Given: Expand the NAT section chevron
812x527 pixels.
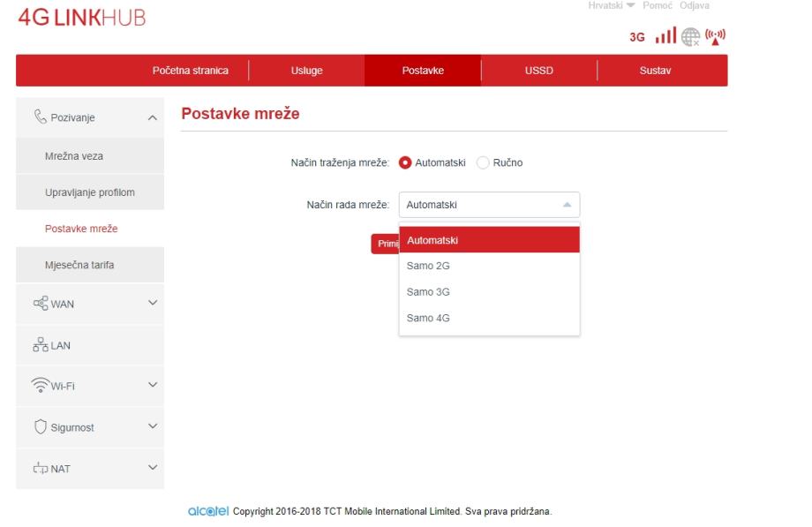Looking at the screenshot, I should (x=152, y=467).
